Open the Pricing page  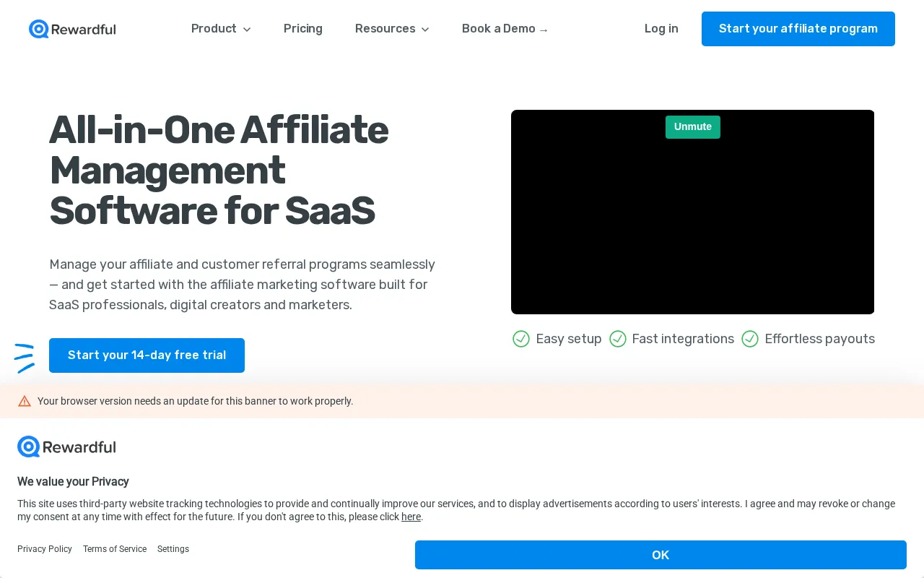pos(303,29)
